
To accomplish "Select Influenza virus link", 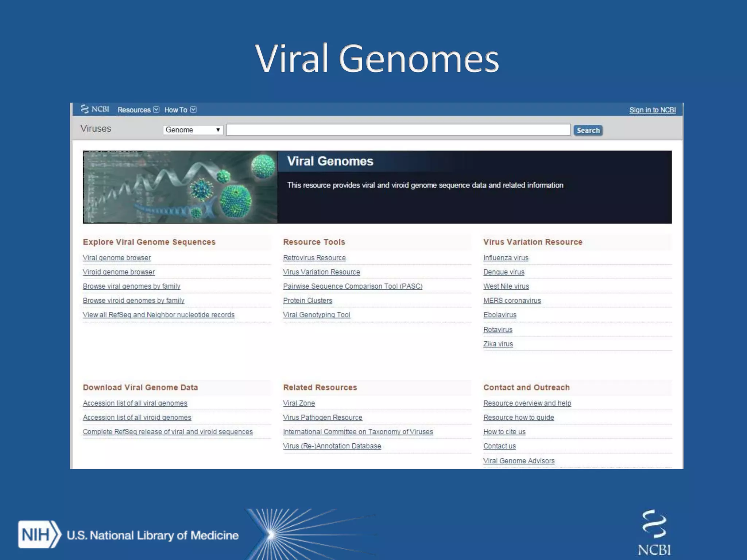I will pos(506,258).
